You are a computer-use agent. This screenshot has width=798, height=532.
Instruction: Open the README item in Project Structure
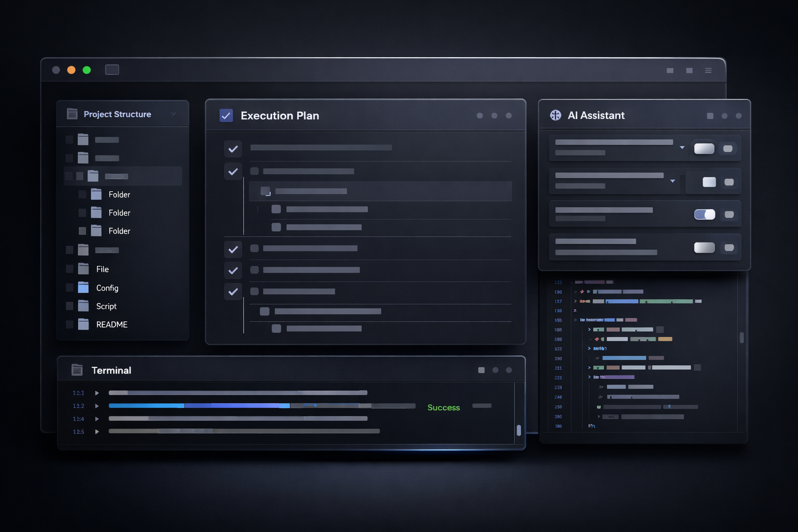(x=112, y=324)
